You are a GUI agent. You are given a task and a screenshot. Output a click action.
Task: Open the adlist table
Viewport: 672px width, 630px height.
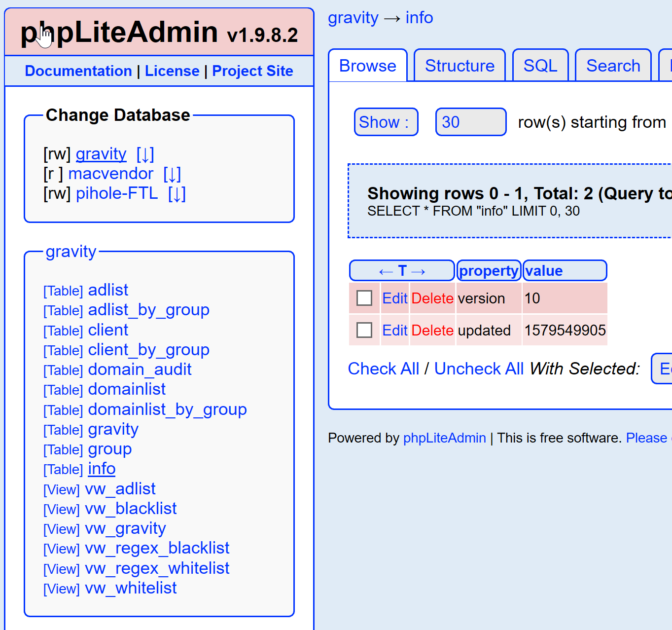(x=108, y=290)
